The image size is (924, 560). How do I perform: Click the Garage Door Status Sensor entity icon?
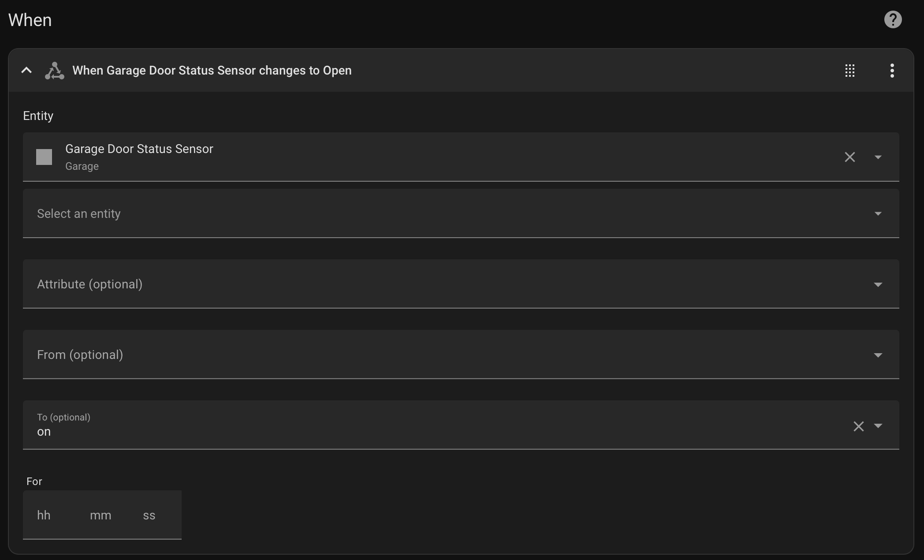click(x=44, y=157)
